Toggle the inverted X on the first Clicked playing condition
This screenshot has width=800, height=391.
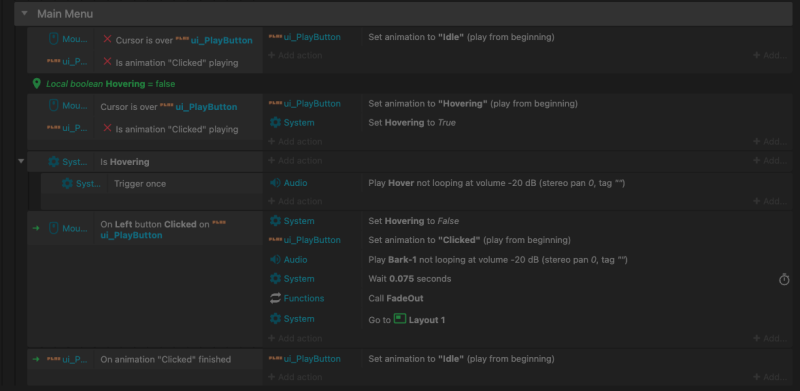(x=107, y=62)
